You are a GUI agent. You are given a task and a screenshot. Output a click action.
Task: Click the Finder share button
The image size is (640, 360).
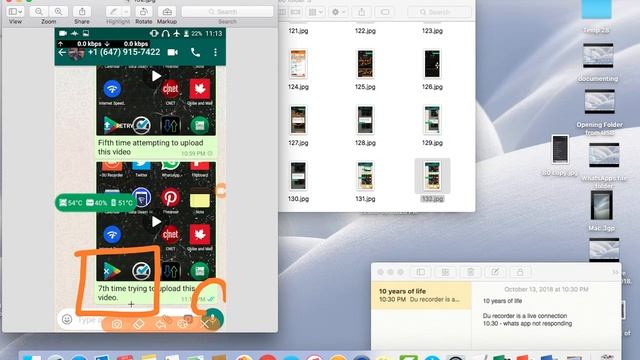(362, 12)
